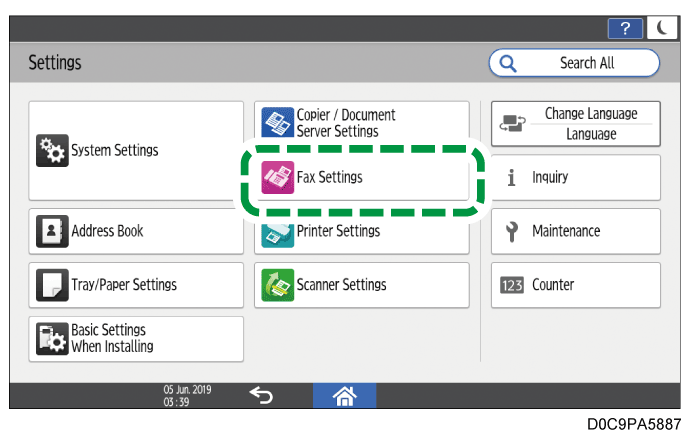This screenshot has width=691, height=435.
Task: Click the Maintenance wrench icon
Action: [512, 231]
